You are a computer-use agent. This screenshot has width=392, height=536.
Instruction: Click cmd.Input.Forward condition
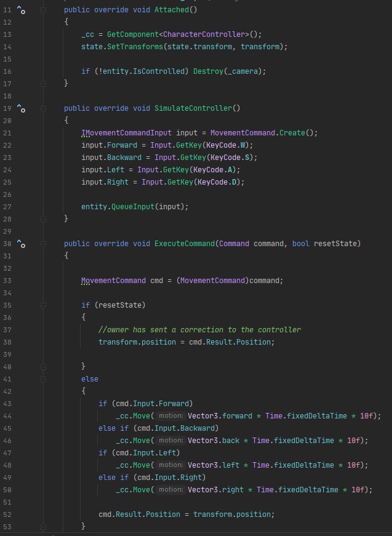152,404
